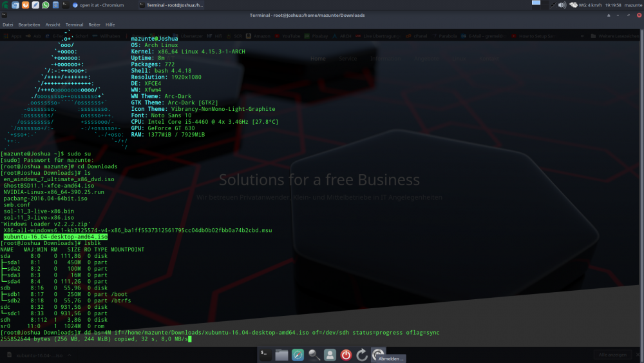Click the 'sudo su' command line
644x363 pixels.
point(46,153)
